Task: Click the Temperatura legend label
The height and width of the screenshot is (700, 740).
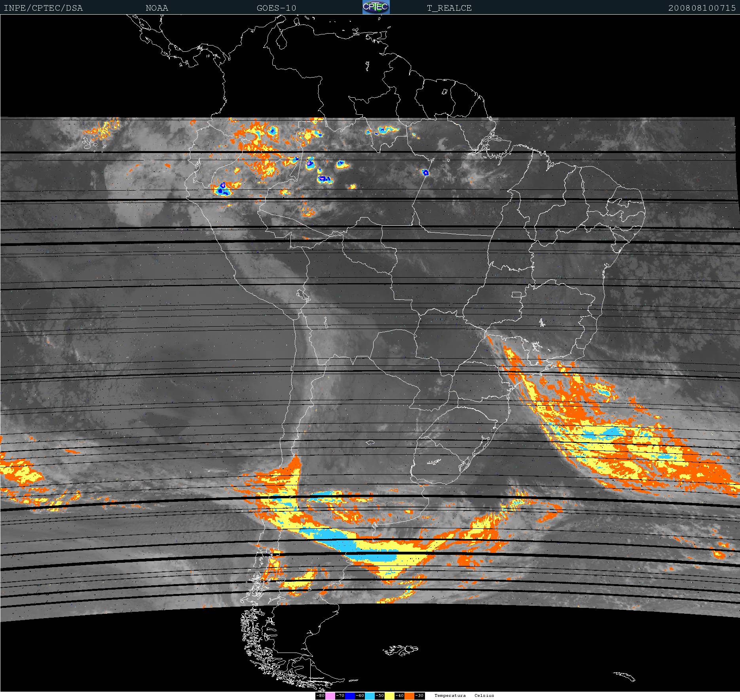Action: tap(450, 695)
